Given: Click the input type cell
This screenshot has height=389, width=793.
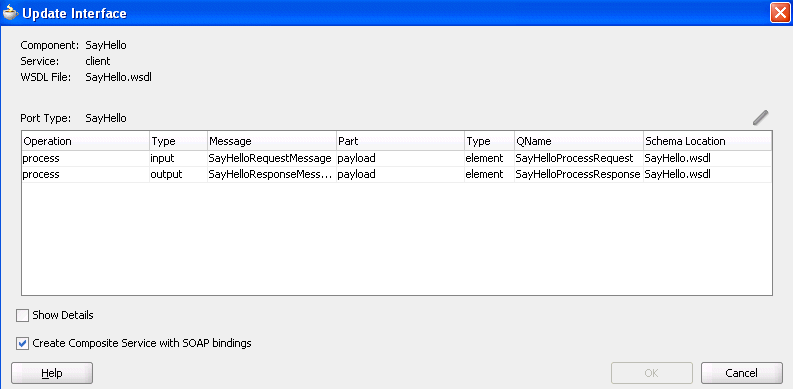Looking at the screenshot, I should click(x=178, y=158).
